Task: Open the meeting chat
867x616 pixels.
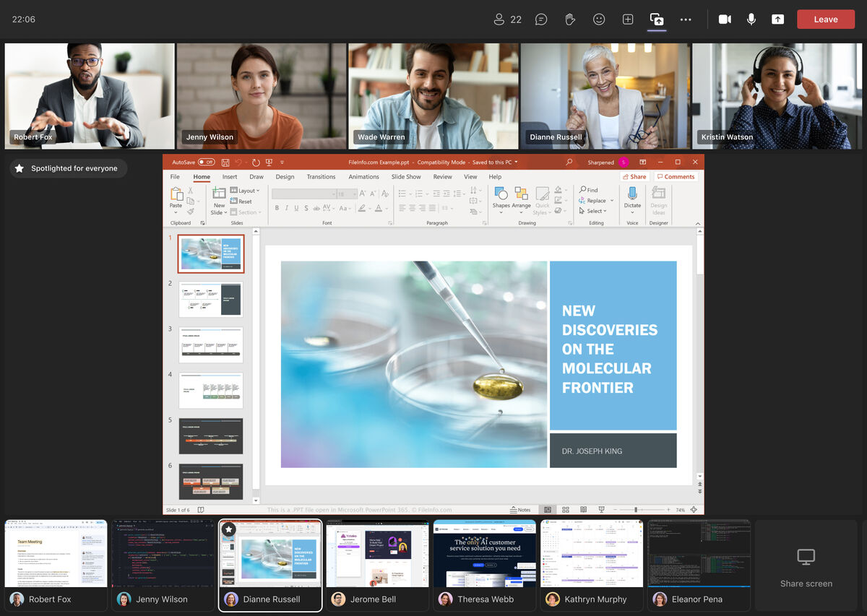Action: [541, 19]
